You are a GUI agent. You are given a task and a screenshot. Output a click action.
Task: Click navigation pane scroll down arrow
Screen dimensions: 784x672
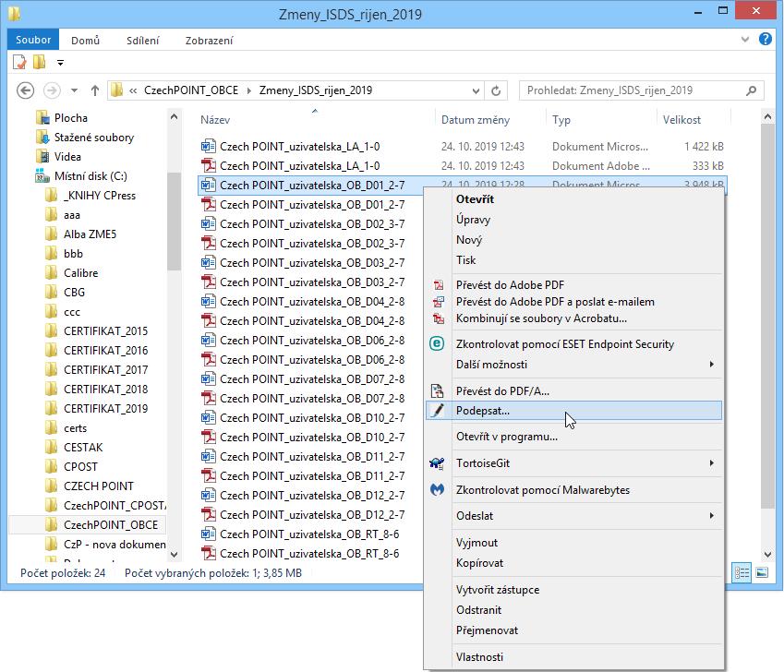174,554
